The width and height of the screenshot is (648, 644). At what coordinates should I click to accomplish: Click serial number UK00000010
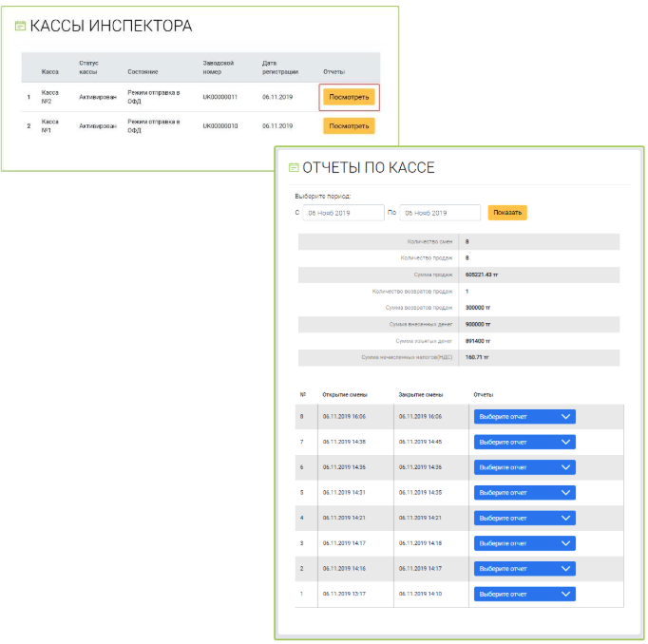[220, 125]
